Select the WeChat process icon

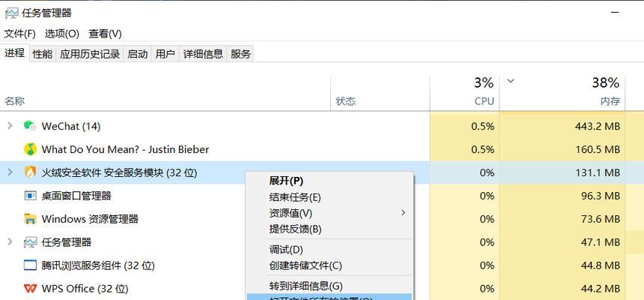point(30,126)
